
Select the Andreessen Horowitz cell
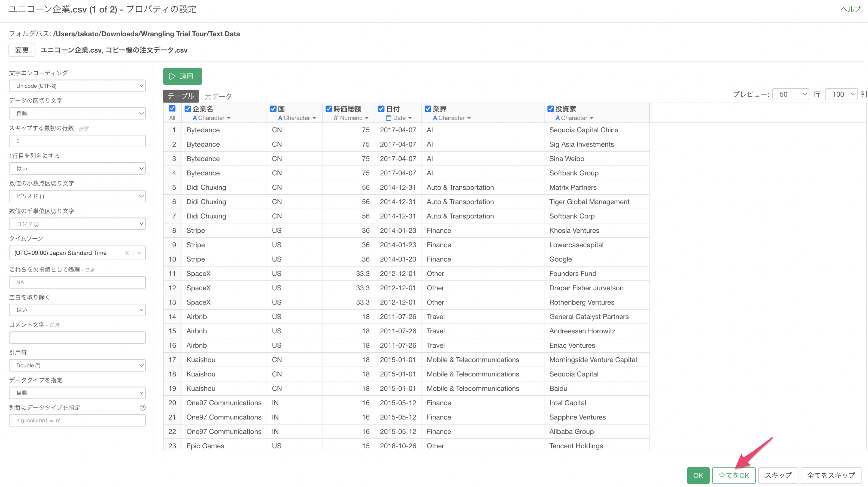coord(597,331)
